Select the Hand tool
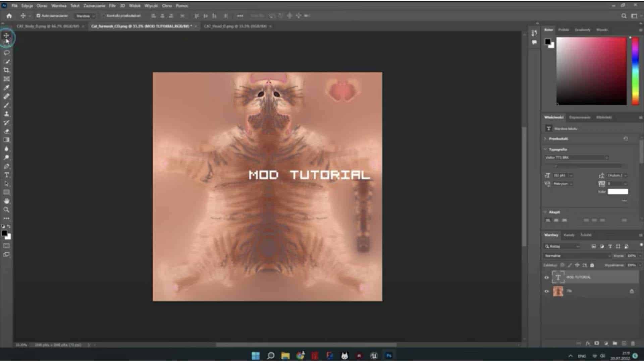This screenshot has height=362, width=644. [x=6, y=201]
